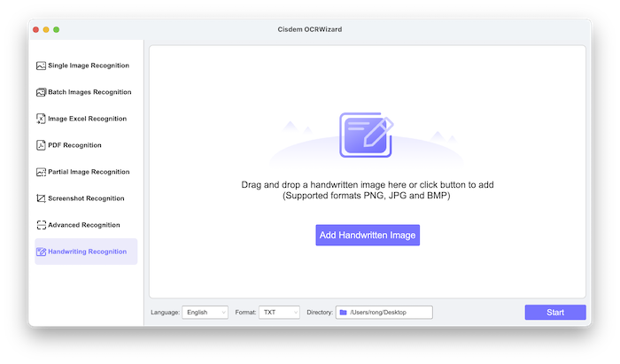Click the Handwriting Recognition pencil icon
Screen dimensions: 620x364
pyautogui.click(x=41, y=252)
